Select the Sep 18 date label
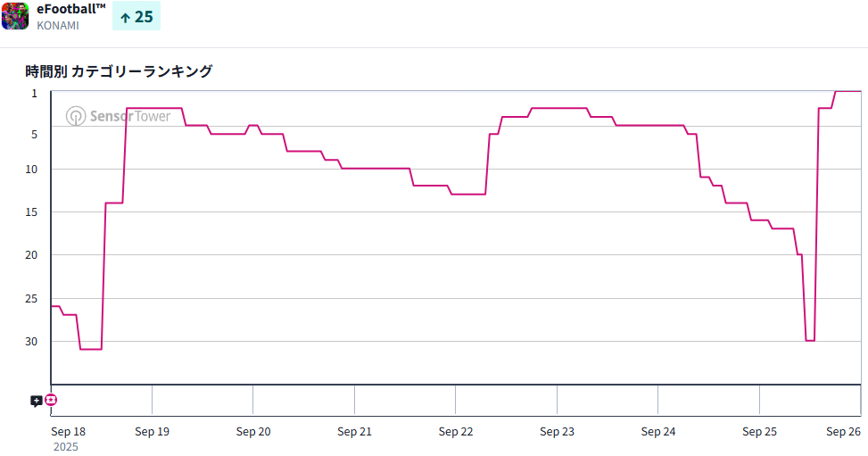 pyautogui.click(x=69, y=432)
